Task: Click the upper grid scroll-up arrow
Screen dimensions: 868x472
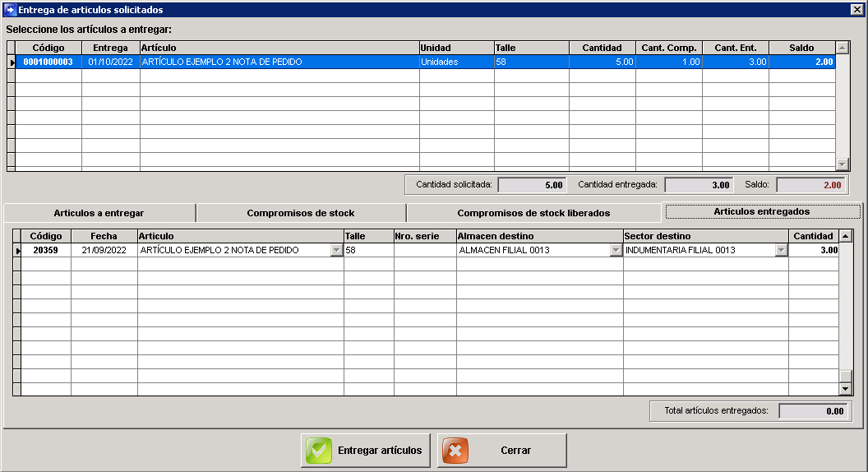Action: [x=842, y=48]
